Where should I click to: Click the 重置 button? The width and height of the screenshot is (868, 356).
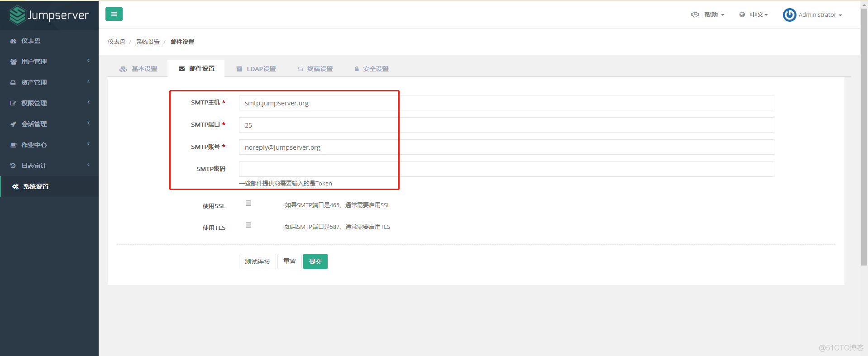(290, 261)
